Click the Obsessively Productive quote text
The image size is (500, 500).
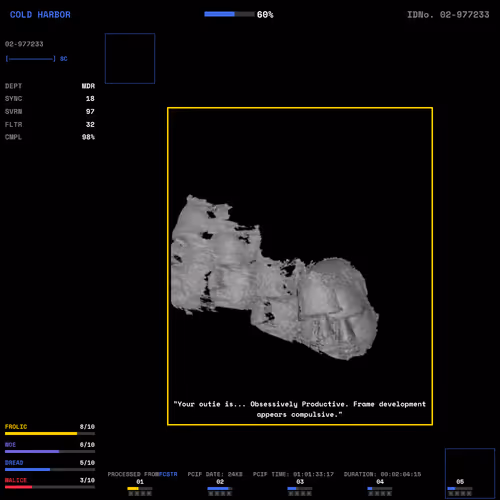pyautogui.click(x=299, y=409)
